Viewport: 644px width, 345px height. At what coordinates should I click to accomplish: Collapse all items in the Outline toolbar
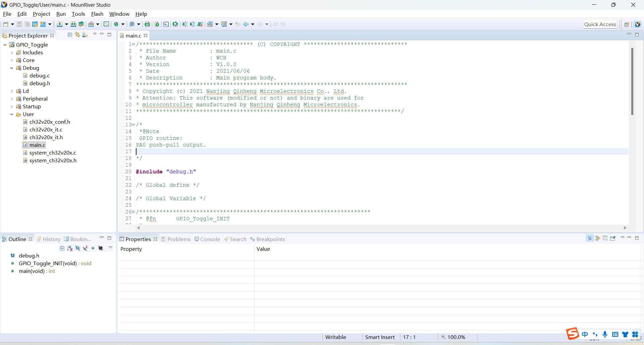[x=62, y=248]
